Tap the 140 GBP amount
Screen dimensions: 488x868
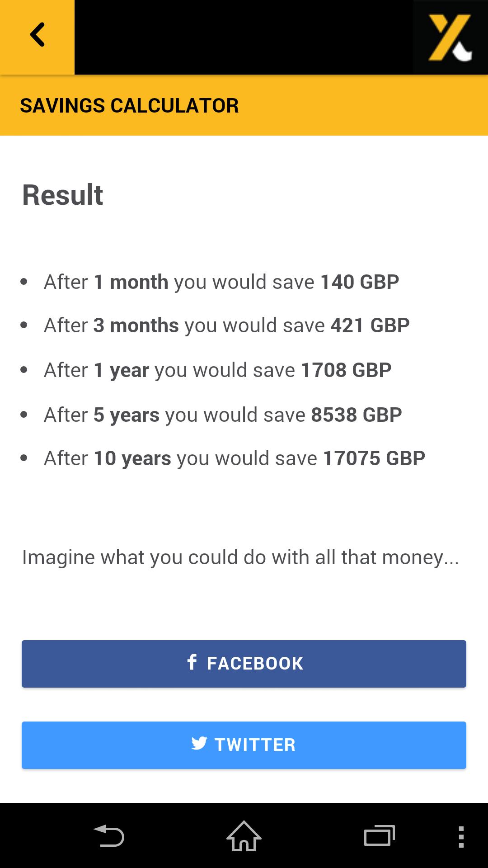coord(360,282)
